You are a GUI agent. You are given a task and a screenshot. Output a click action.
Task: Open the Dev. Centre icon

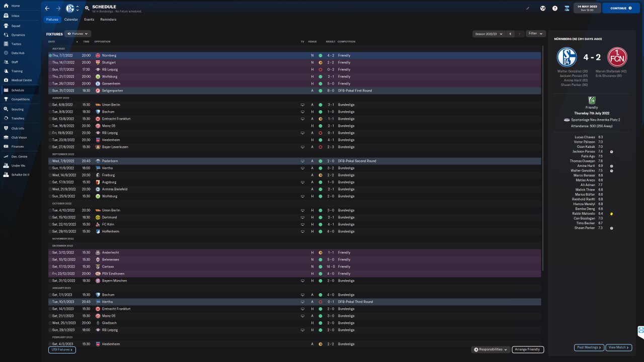(6, 156)
